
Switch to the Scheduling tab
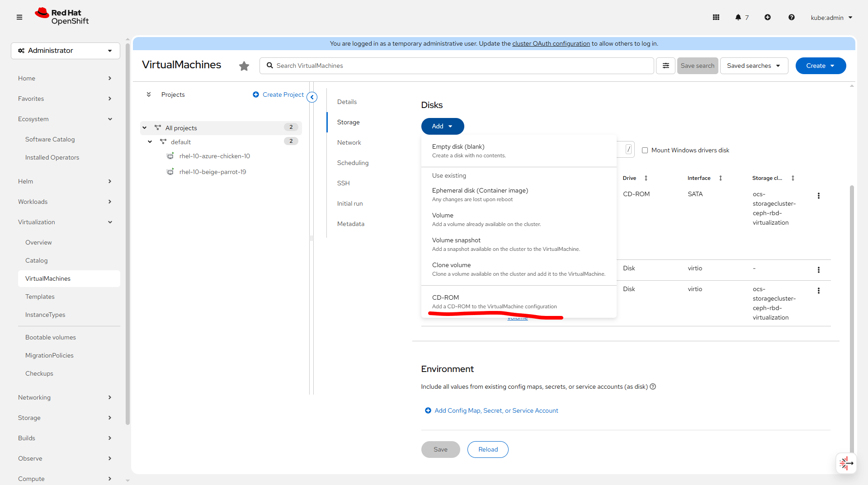(353, 163)
